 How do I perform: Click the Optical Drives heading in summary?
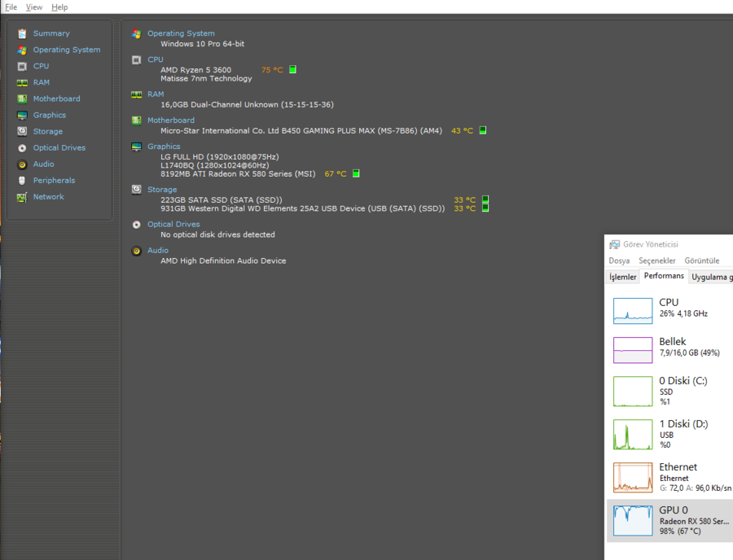[173, 225]
